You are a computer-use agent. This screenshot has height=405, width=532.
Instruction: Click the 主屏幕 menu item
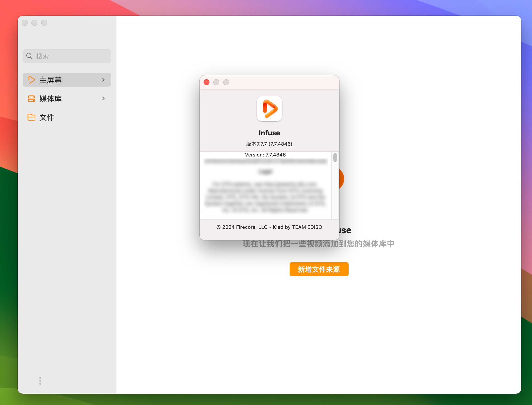coord(67,79)
